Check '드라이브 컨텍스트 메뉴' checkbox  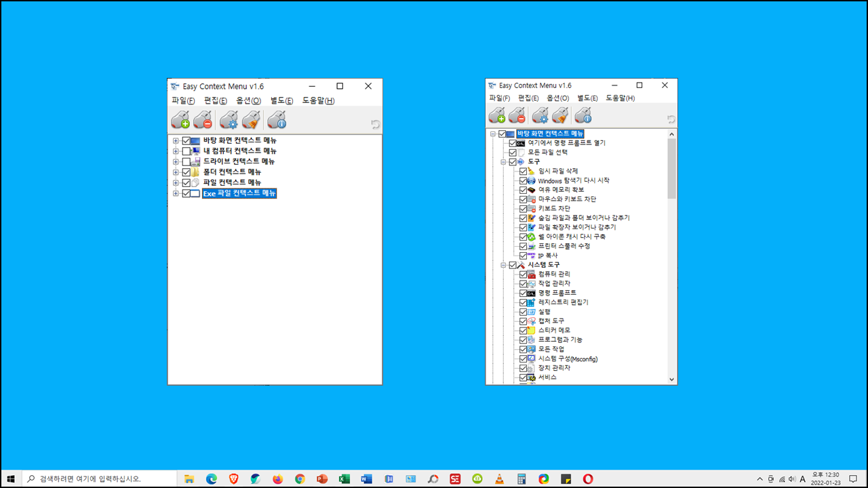[186, 161]
